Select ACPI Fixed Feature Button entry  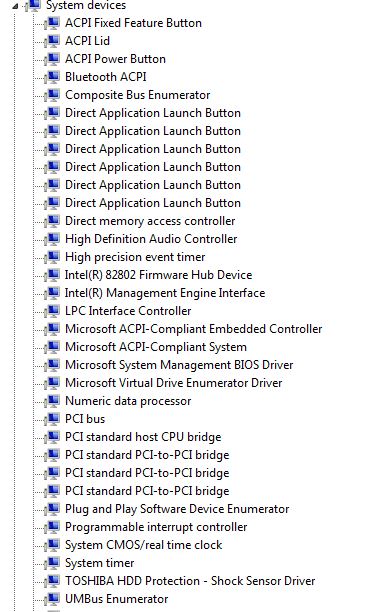click(133, 23)
